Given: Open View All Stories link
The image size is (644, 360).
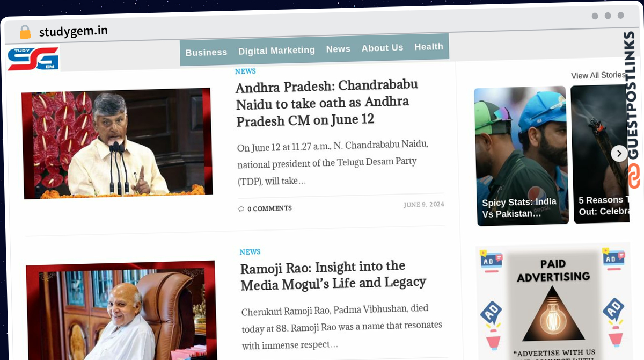Looking at the screenshot, I should (x=598, y=76).
